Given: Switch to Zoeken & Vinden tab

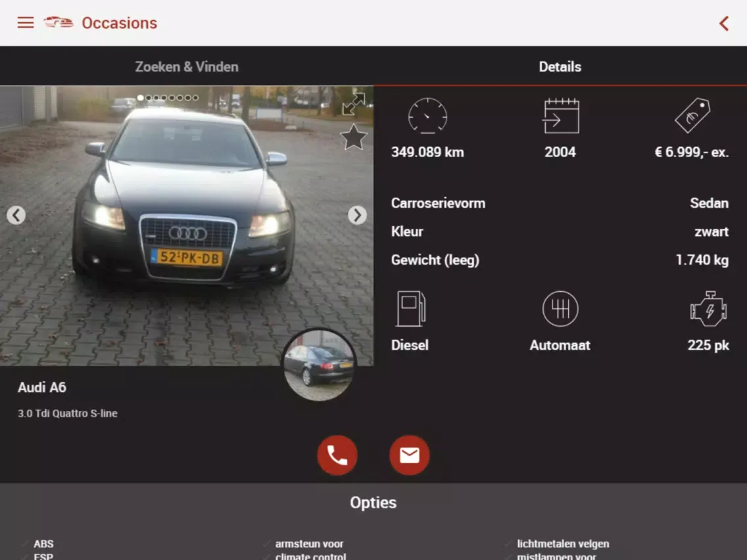Looking at the screenshot, I should coord(187,66).
